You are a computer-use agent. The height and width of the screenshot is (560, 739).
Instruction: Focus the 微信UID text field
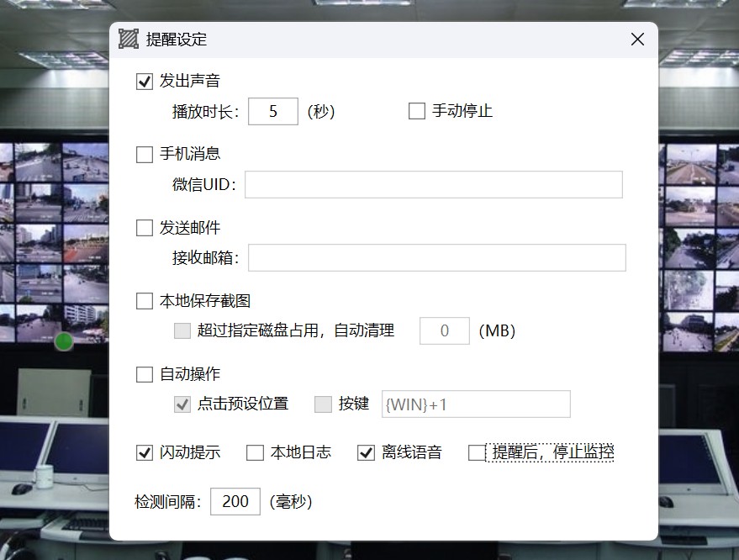pos(433,184)
